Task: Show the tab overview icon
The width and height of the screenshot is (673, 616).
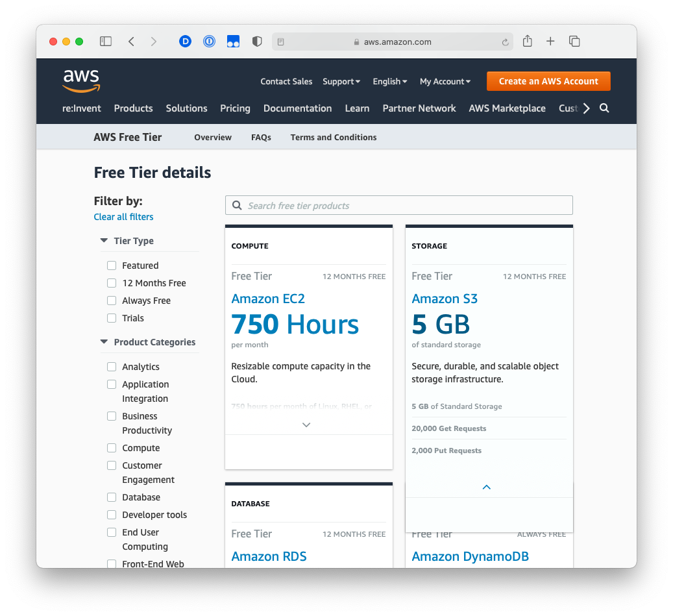Action: (x=574, y=41)
